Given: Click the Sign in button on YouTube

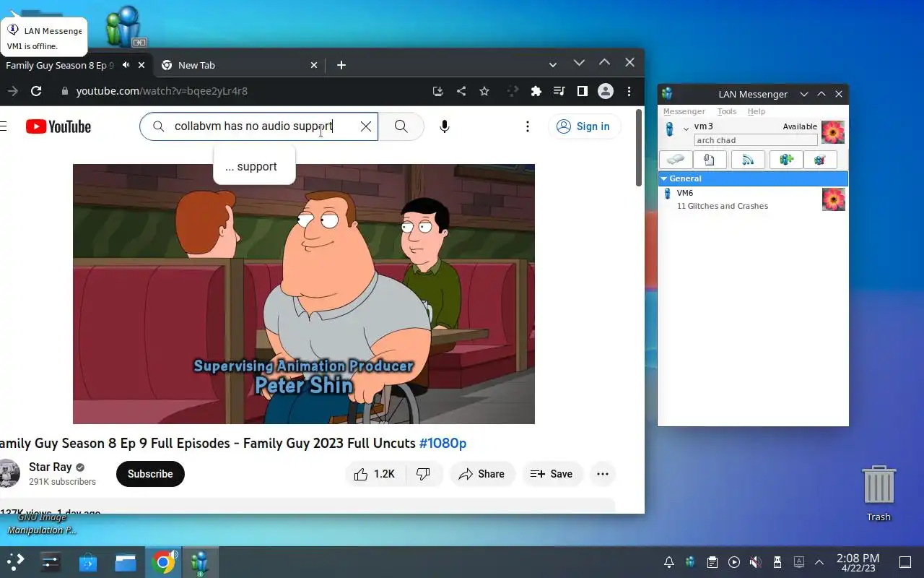Looking at the screenshot, I should pos(585,126).
